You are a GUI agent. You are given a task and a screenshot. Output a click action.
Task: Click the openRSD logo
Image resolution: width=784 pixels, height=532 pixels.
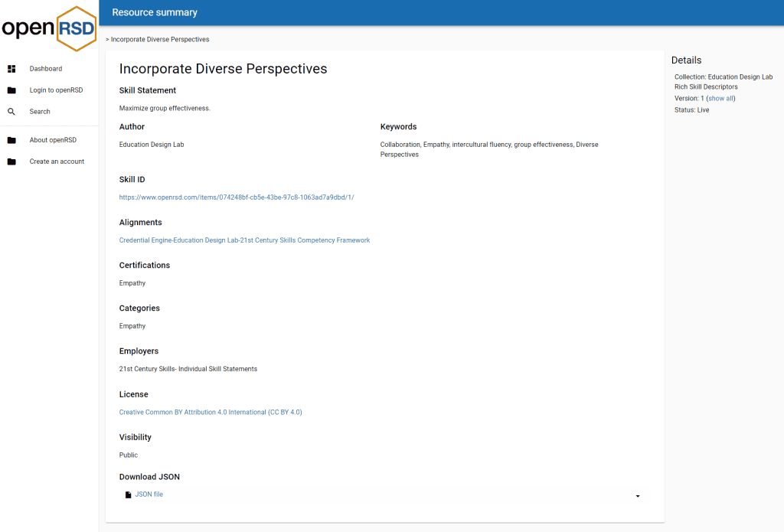coord(49,28)
